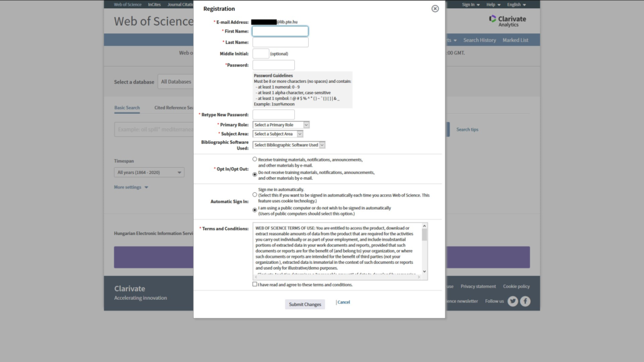Select Sign me in automatically option
Viewport: 644px width, 362px height.
coord(255,195)
